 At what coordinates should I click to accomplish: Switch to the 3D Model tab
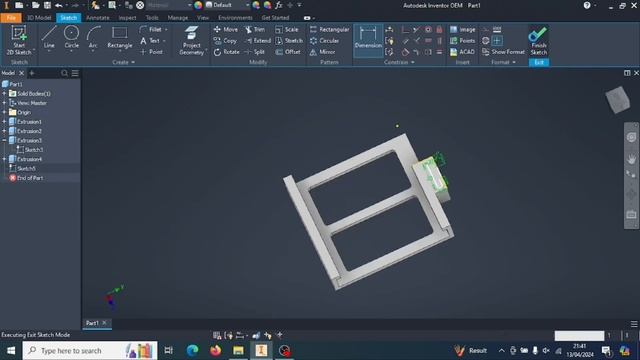point(39,18)
